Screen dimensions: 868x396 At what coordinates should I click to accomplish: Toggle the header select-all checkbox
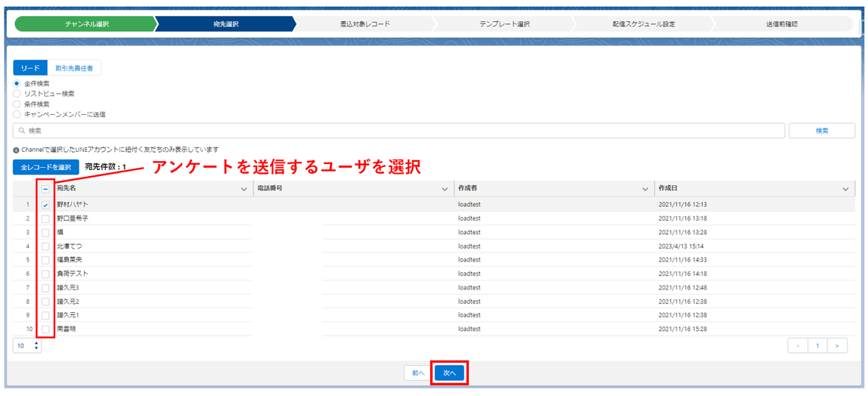click(45, 189)
